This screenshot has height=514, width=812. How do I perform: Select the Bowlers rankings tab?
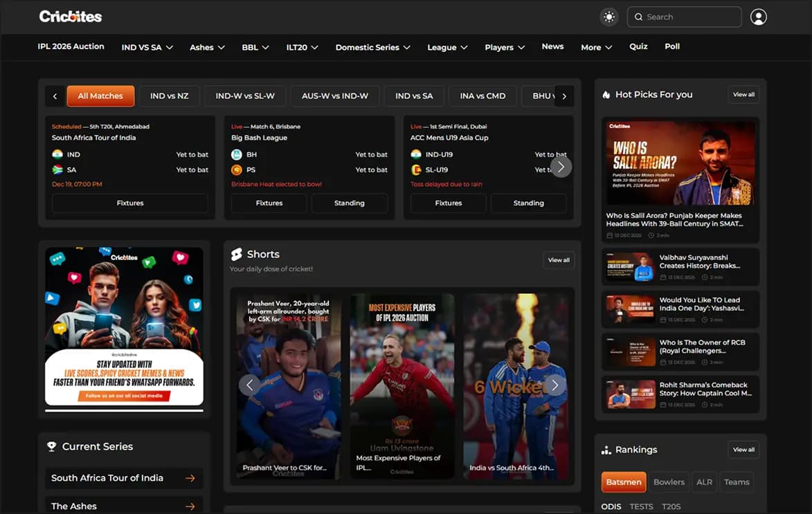[x=669, y=482]
